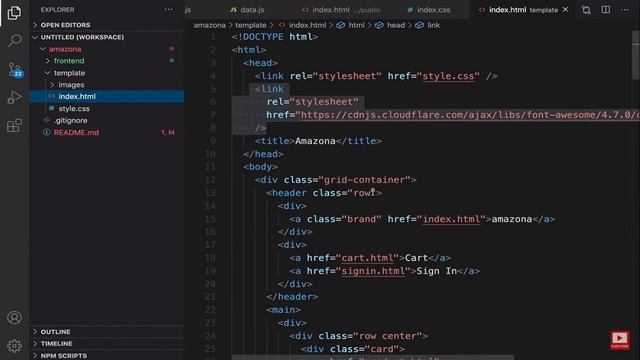This screenshot has width=640, height=360.
Task: Click the signin.html href in code
Action: [373, 271]
